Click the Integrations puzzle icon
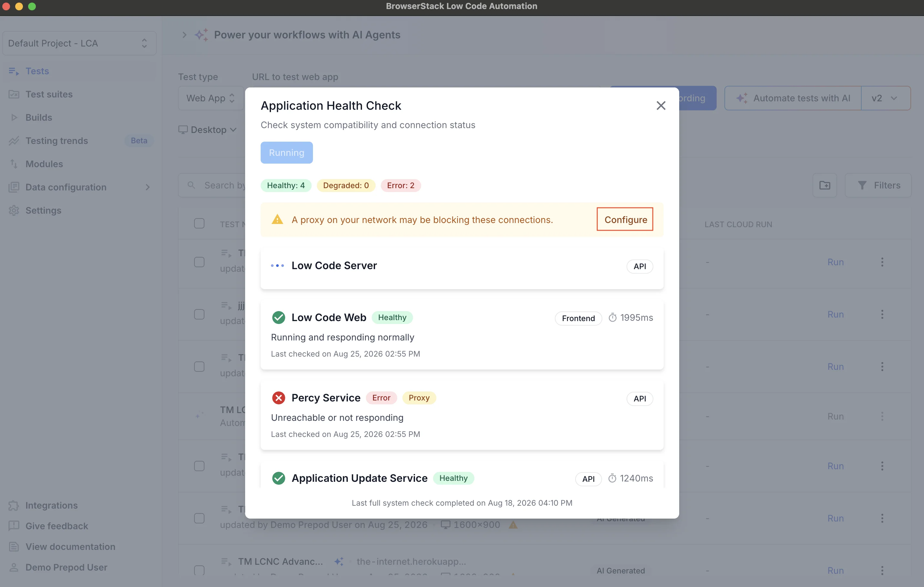The width and height of the screenshot is (924, 587). (x=14, y=505)
